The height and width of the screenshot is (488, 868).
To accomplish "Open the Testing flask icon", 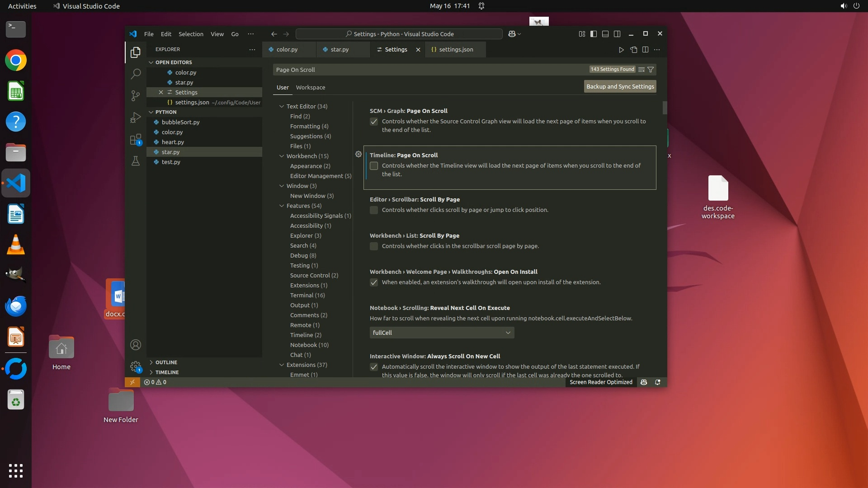I will (135, 161).
